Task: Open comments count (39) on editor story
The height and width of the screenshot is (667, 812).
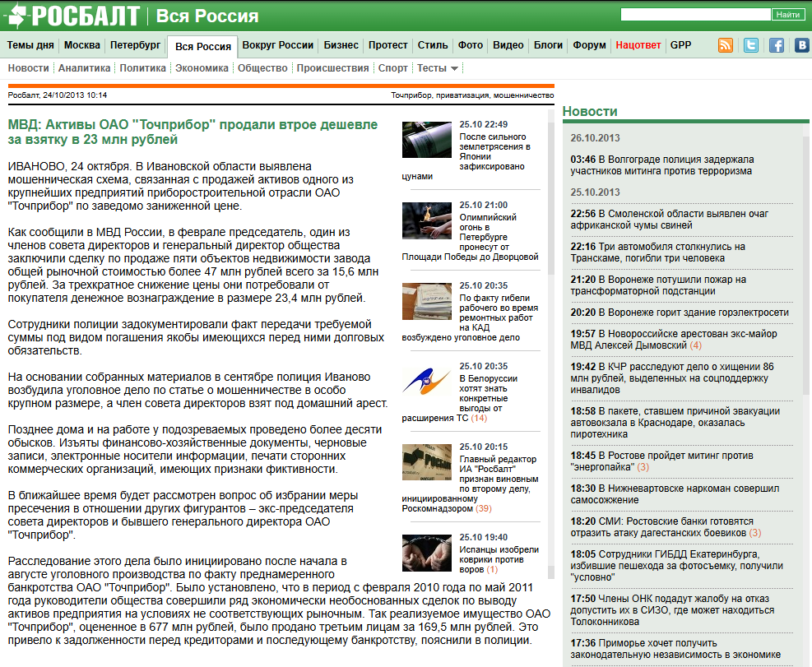Action: pos(484,508)
